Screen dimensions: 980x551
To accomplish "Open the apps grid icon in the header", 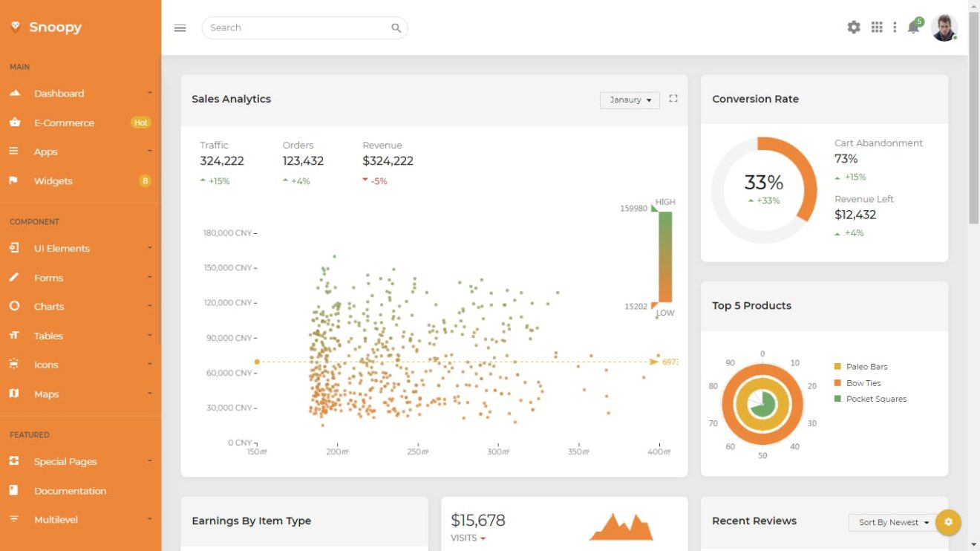I will [877, 27].
